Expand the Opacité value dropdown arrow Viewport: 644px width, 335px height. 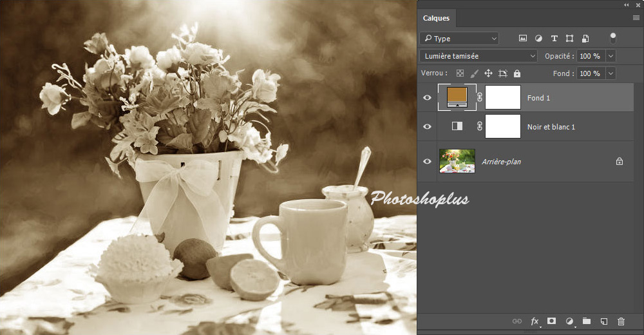point(611,56)
